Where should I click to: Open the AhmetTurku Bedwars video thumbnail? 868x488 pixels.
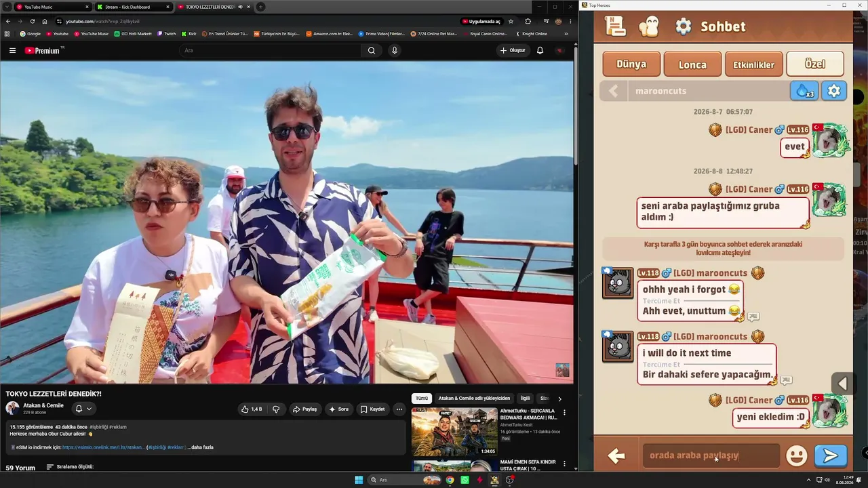click(x=454, y=431)
